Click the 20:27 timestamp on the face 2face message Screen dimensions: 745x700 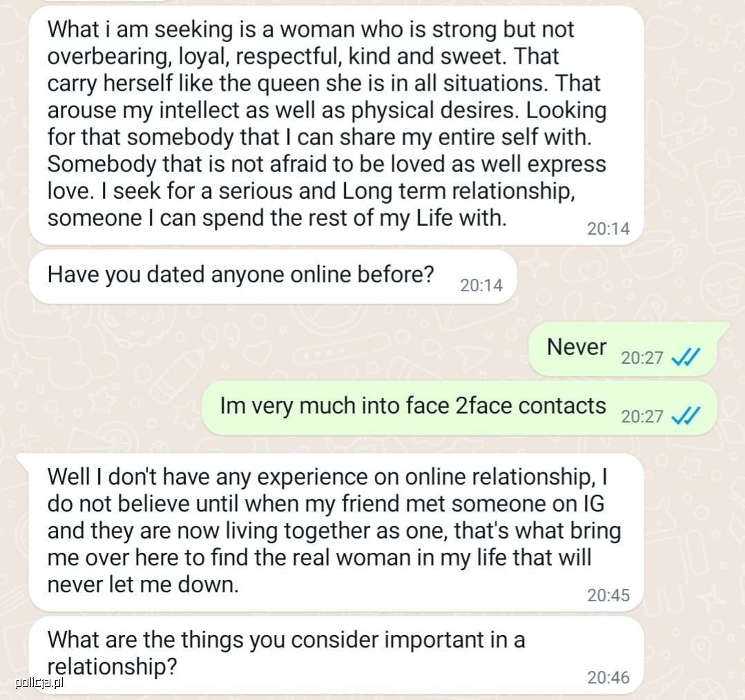pos(642,416)
